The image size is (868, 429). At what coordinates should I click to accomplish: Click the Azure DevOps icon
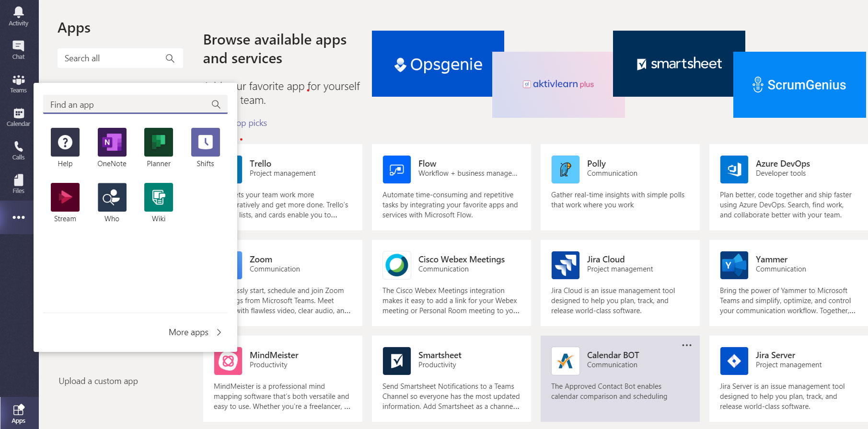point(734,169)
